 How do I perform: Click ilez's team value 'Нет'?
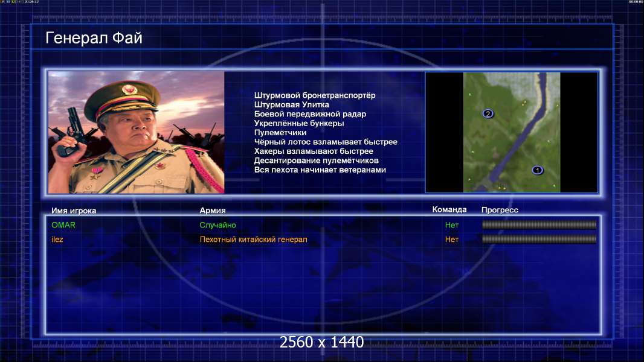(452, 240)
